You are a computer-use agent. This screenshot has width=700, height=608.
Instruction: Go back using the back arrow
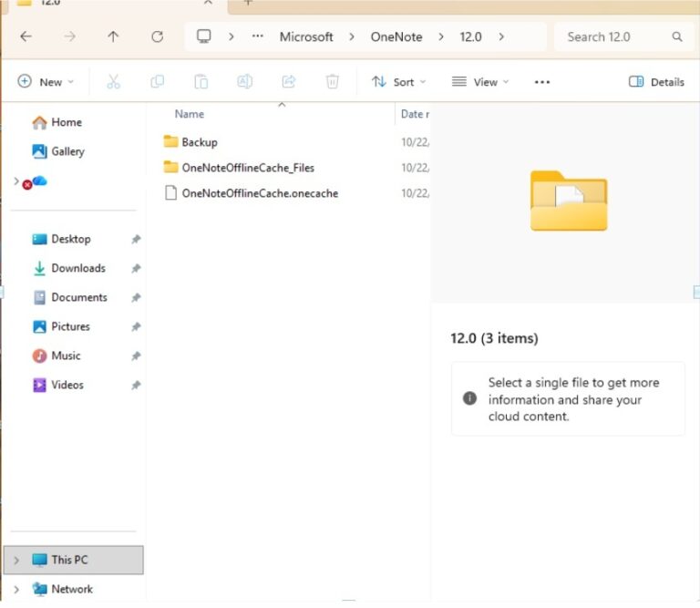[26, 36]
